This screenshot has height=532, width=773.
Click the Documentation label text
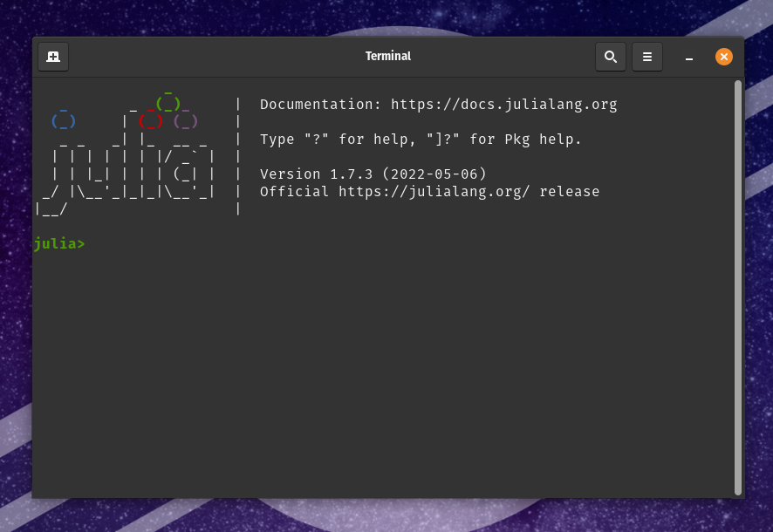coord(316,104)
